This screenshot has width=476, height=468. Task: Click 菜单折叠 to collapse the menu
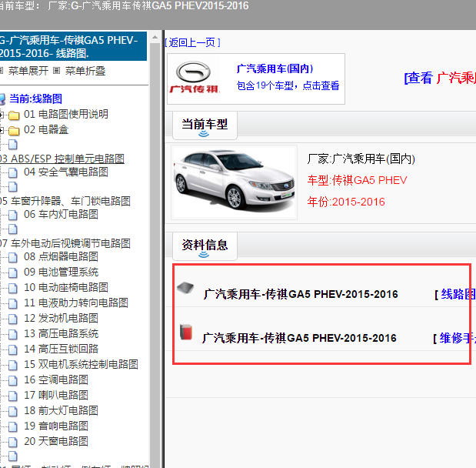click(85, 71)
